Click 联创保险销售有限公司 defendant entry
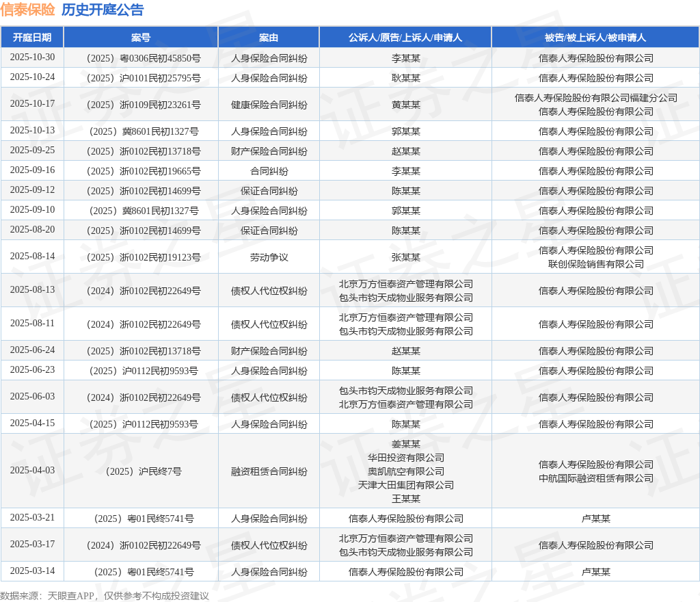The image size is (700, 602). click(595, 264)
